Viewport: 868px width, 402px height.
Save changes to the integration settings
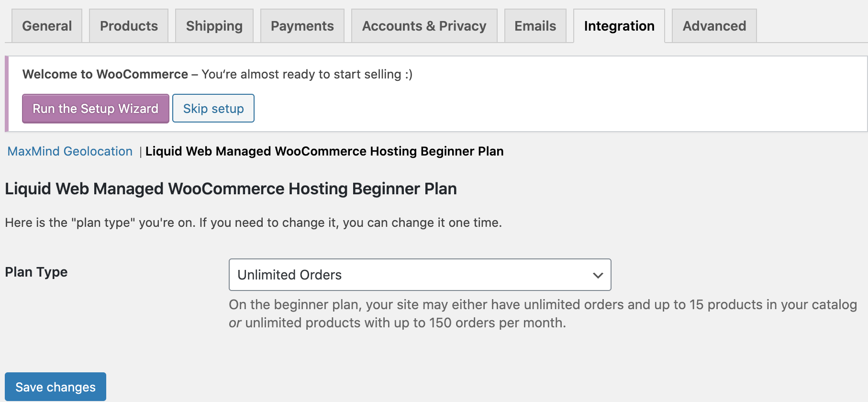pyautogui.click(x=56, y=387)
